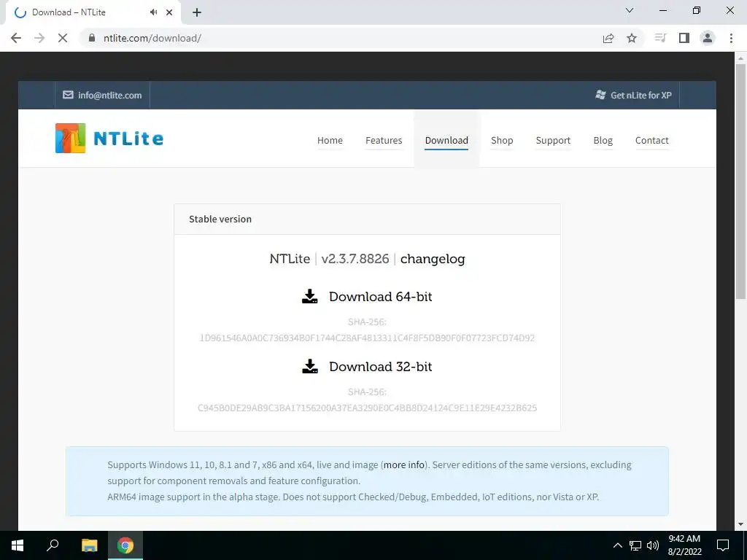Open the media control icon in Chrome toolbar
This screenshot has width=747, height=560.
tap(660, 38)
